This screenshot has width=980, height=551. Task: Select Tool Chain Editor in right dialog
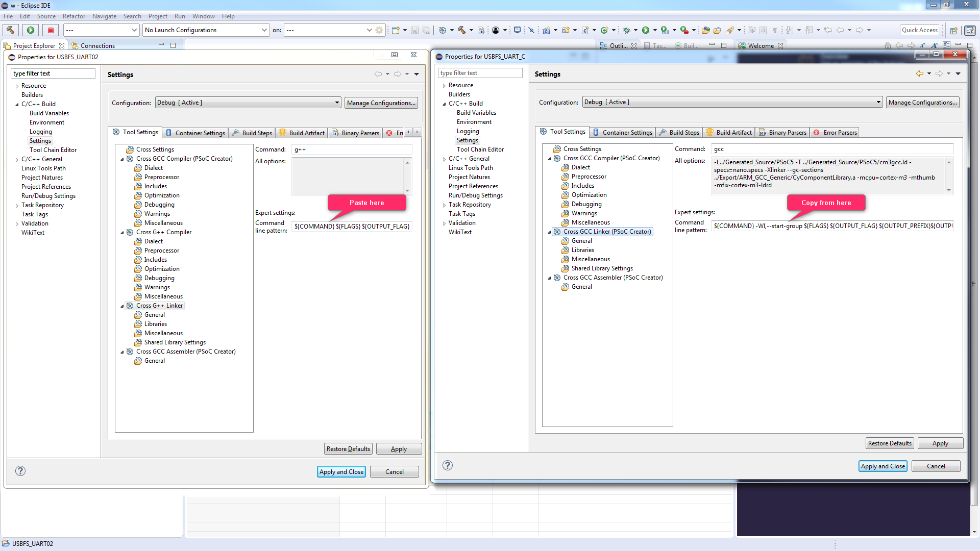(x=480, y=149)
